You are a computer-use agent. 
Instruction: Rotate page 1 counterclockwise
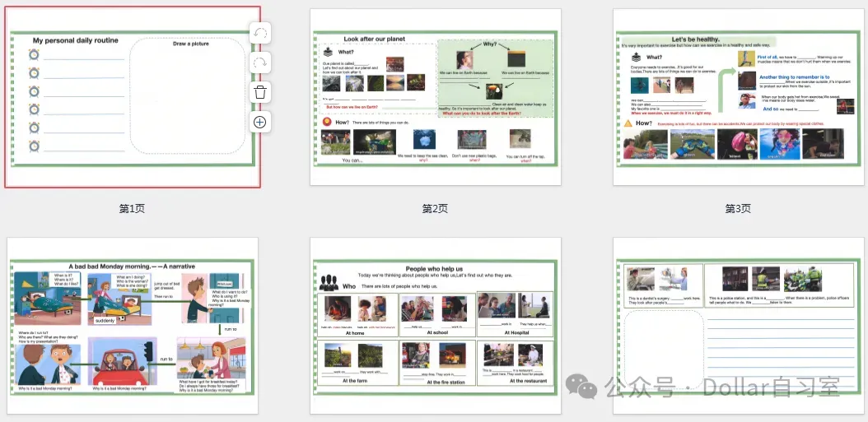tap(259, 34)
